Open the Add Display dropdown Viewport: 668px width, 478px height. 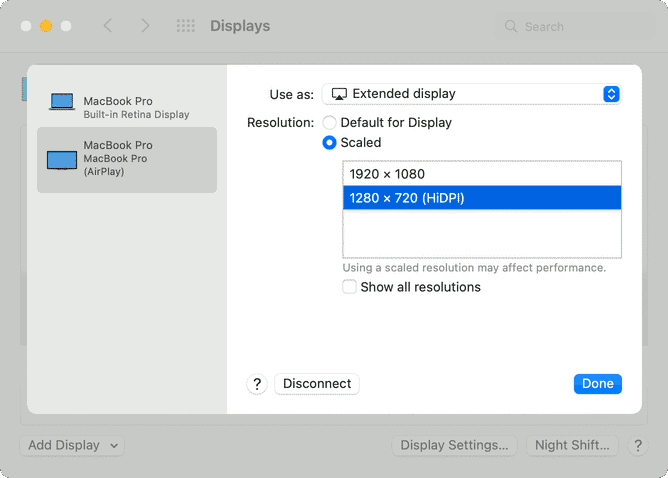point(72,446)
